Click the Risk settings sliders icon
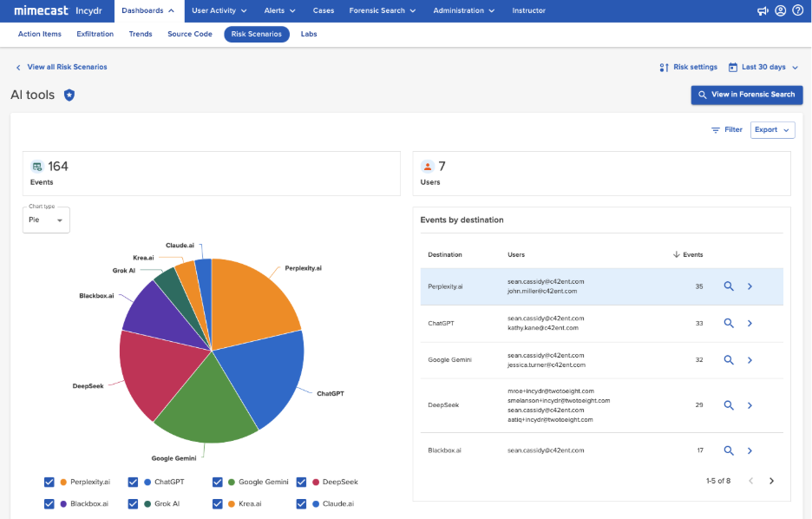 (x=664, y=68)
